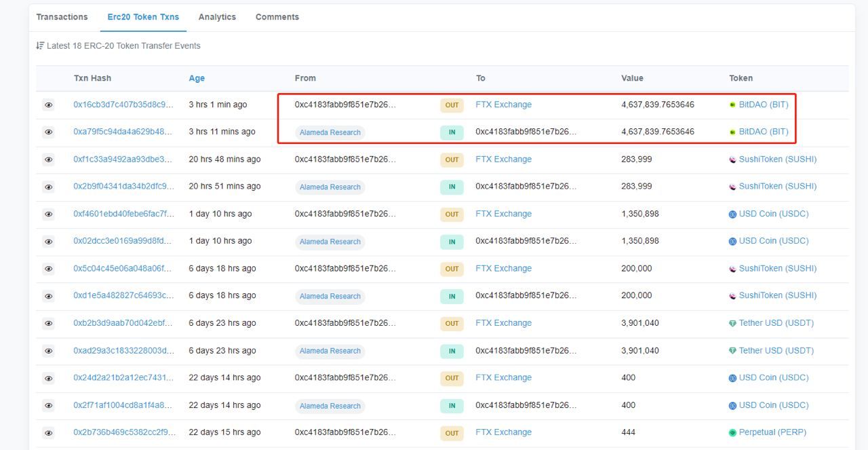Open FTX Exchange link in the first row
The width and height of the screenshot is (868, 450).
point(503,105)
